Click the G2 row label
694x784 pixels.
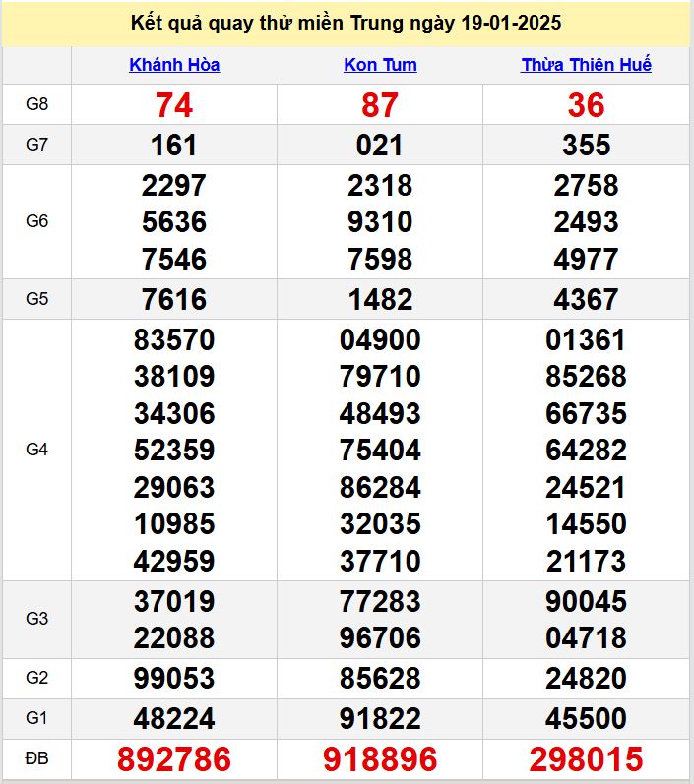point(36,678)
